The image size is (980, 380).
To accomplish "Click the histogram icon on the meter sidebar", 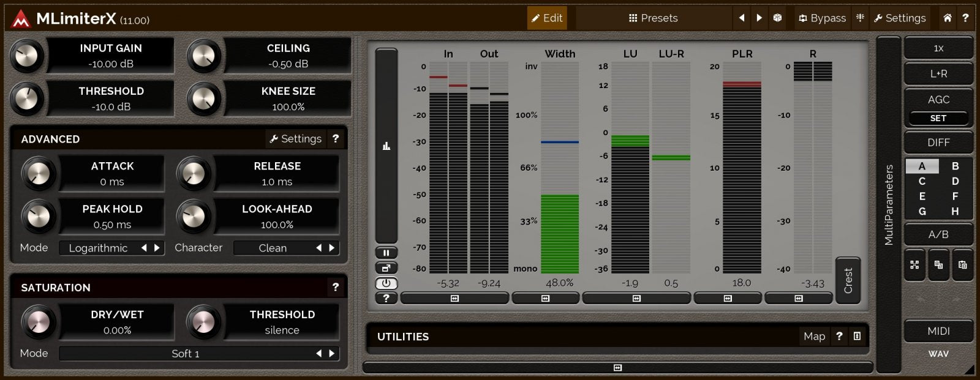I will 386,146.
